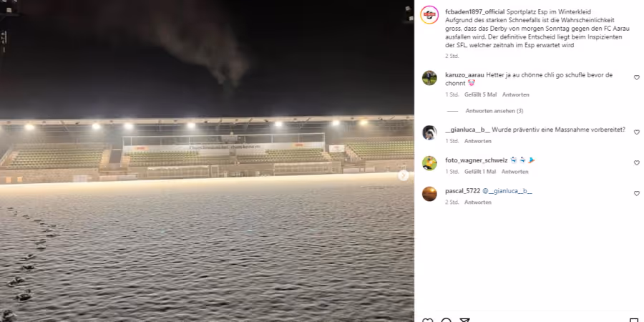Expand 'Antworten ansehen (3)' replies

pos(494,111)
